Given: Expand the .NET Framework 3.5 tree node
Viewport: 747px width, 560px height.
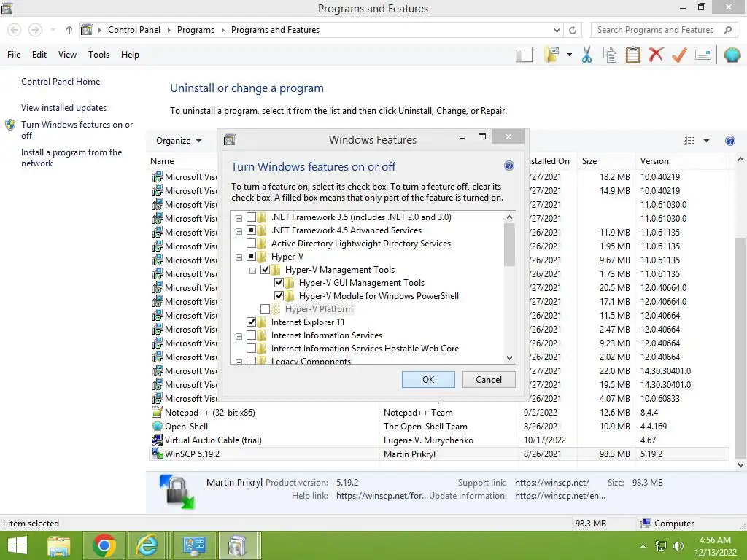Looking at the screenshot, I should (239, 217).
